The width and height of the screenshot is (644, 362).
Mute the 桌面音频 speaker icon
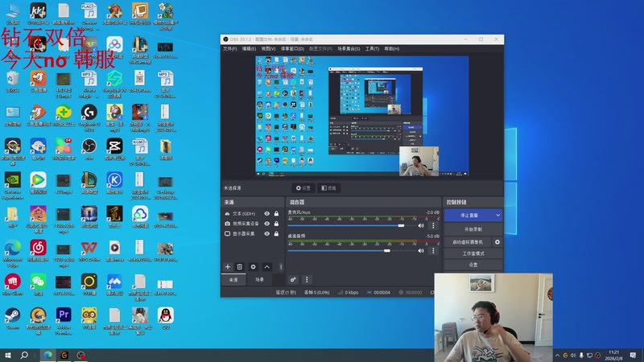coord(421,250)
